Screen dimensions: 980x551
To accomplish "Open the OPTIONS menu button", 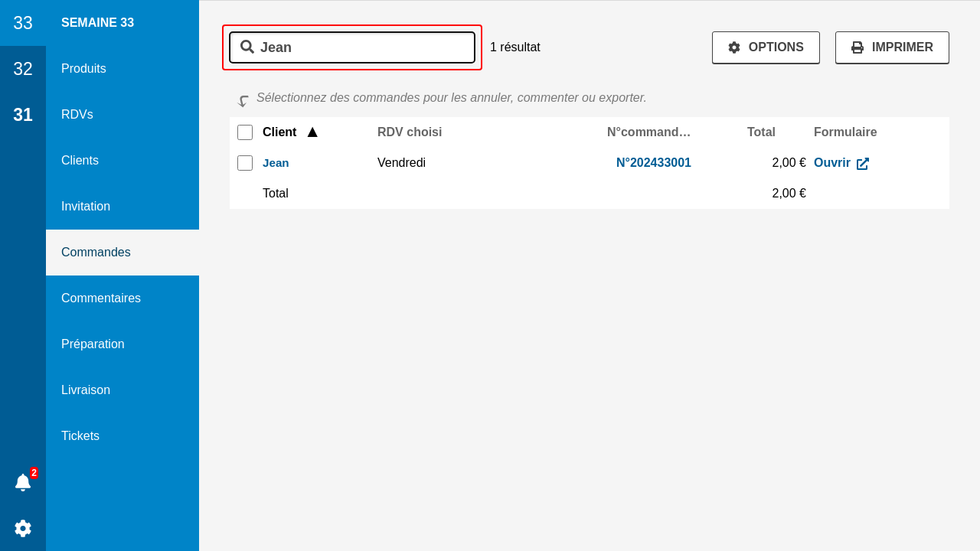I will click(x=766, y=47).
